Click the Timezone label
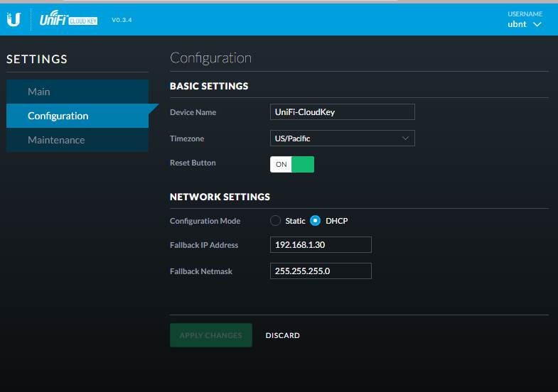This screenshot has height=392, width=558. 187,138
